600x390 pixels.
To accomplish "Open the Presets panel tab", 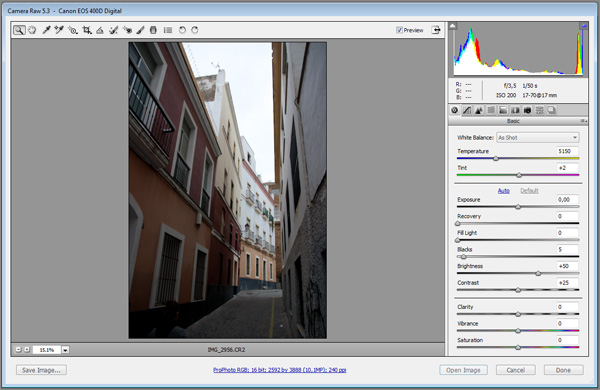I will click(540, 110).
